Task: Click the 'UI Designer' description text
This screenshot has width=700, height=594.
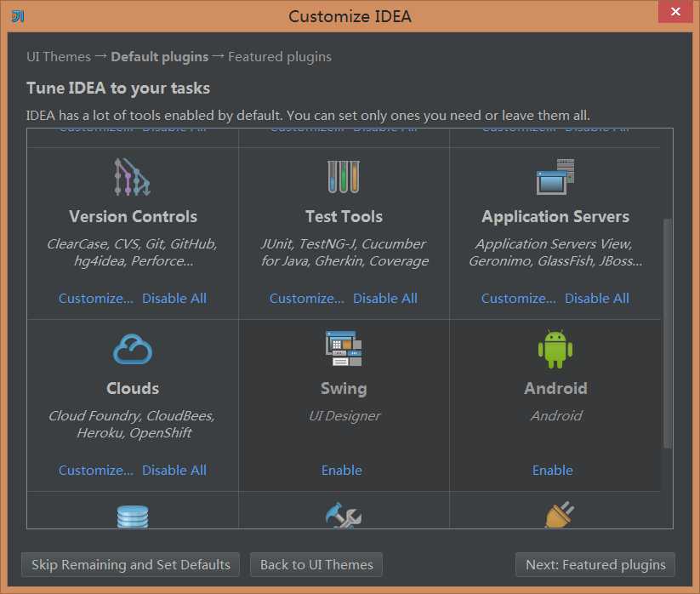Action: pyautogui.click(x=344, y=416)
